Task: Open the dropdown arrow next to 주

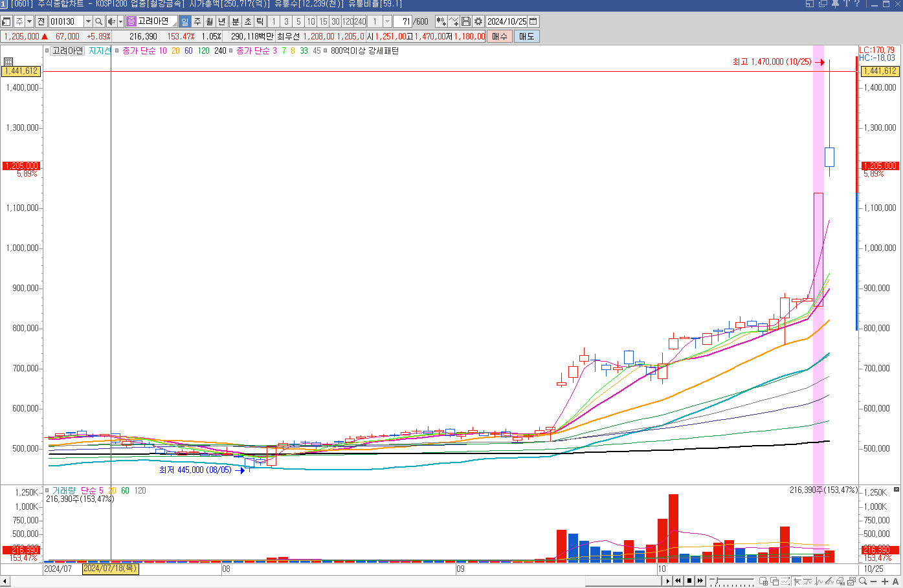Action: [29, 21]
